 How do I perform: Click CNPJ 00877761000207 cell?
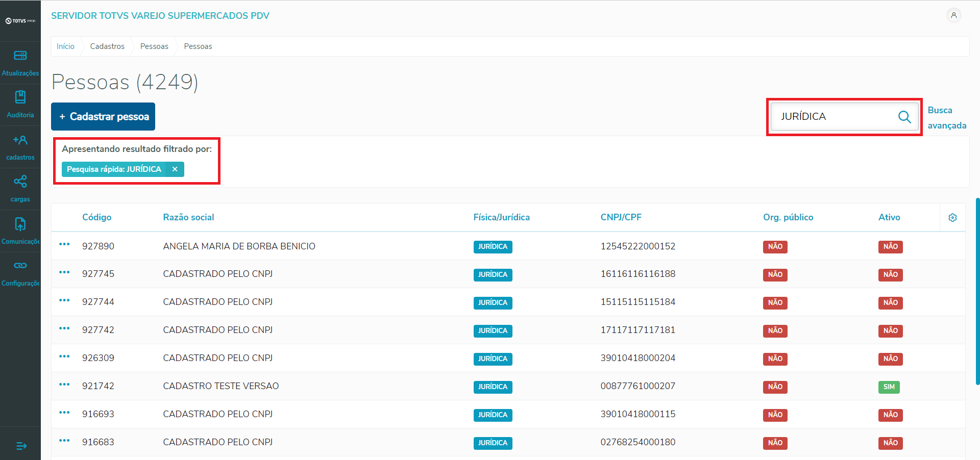point(638,386)
